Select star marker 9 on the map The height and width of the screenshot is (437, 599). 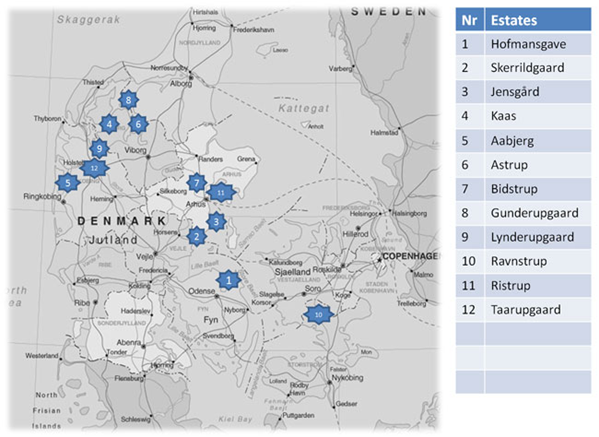tap(99, 148)
